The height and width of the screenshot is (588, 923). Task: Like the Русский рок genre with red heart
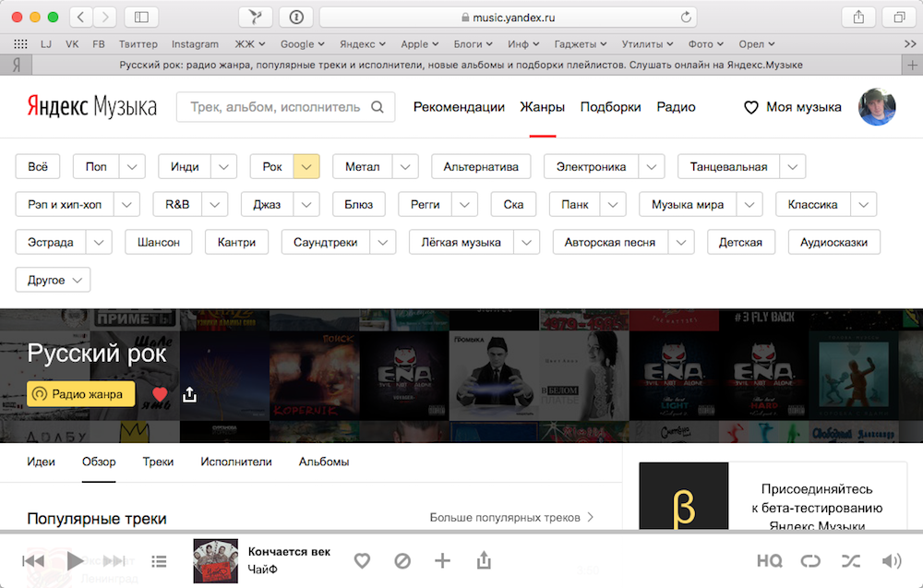pos(160,394)
